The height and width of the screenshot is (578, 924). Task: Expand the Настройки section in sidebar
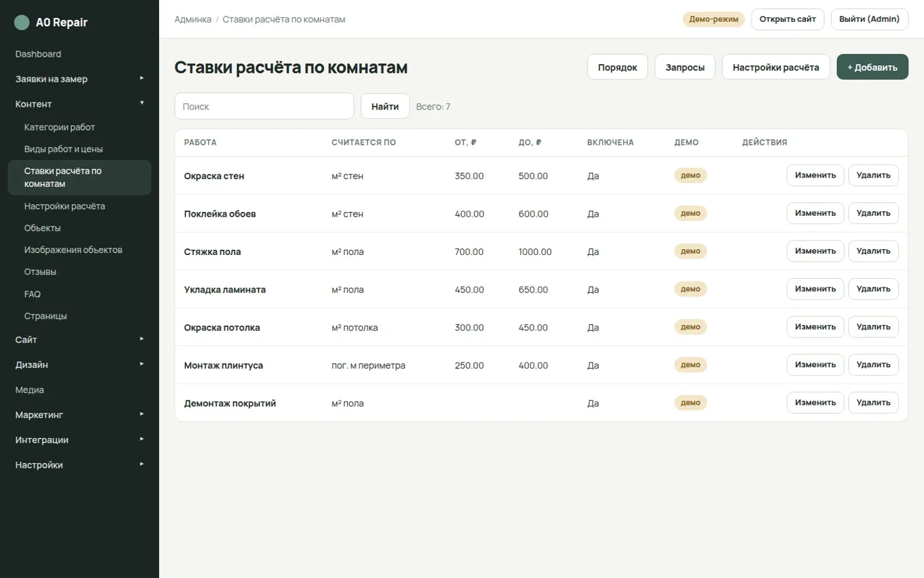click(79, 465)
